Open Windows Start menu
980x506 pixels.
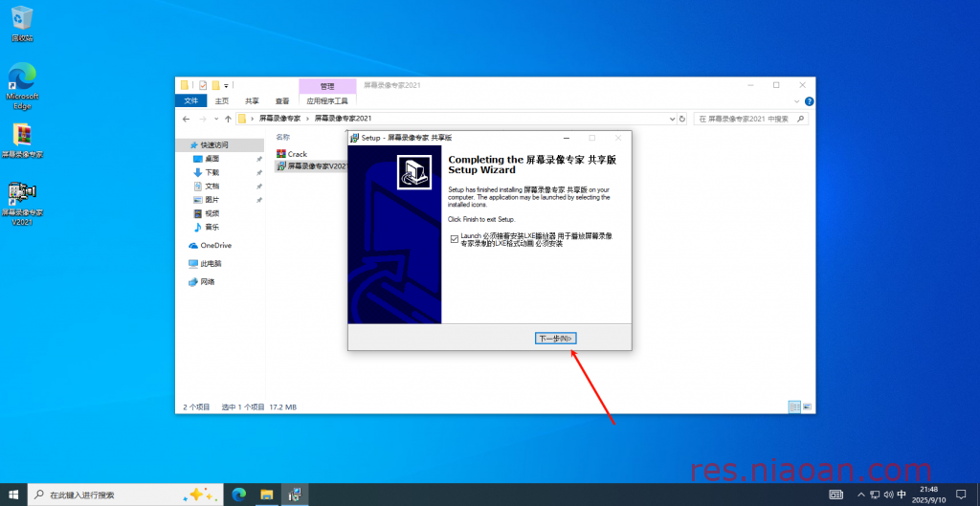click(13, 495)
